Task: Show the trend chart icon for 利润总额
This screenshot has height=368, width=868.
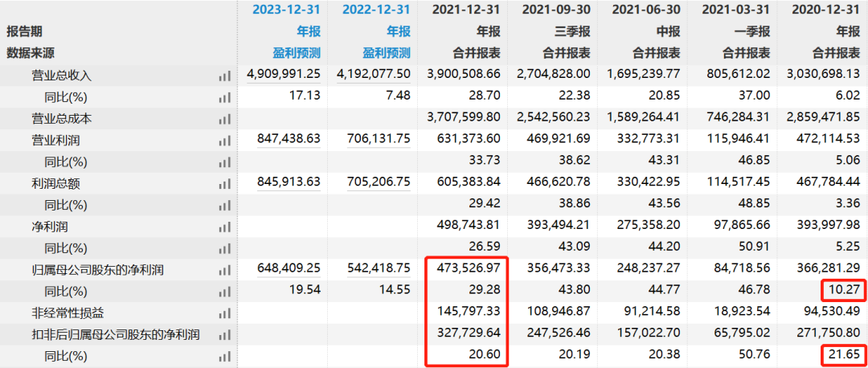Action: (x=224, y=183)
